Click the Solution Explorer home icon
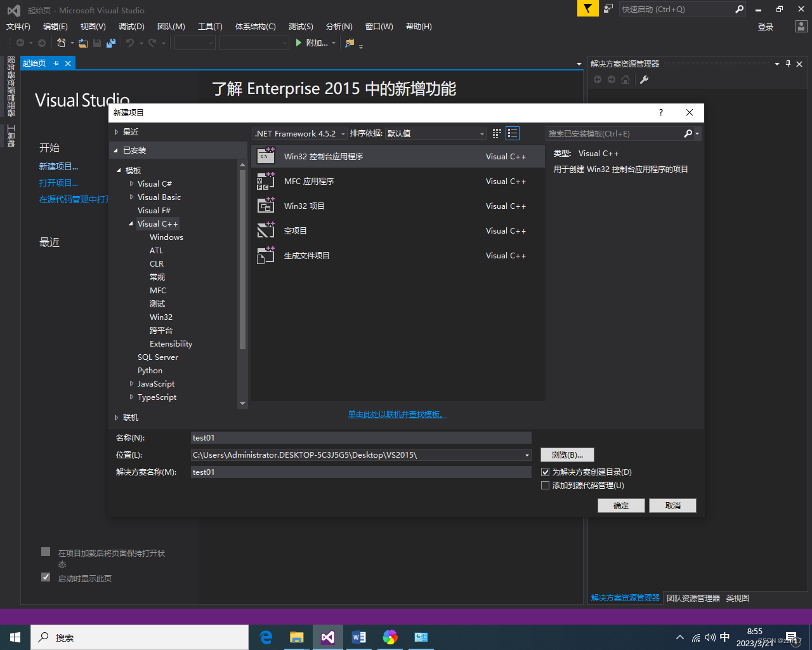The height and width of the screenshot is (650, 812). pyautogui.click(x=626, y=79)
